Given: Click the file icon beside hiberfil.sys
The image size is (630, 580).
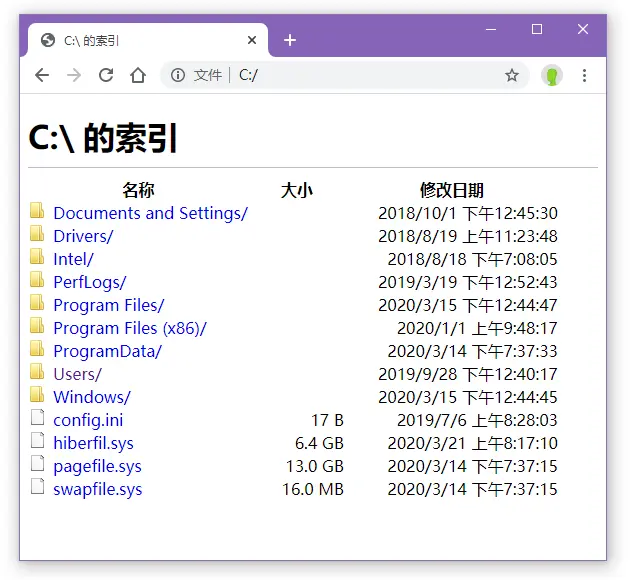Looking at the screenshot, I should coord(37,440).
